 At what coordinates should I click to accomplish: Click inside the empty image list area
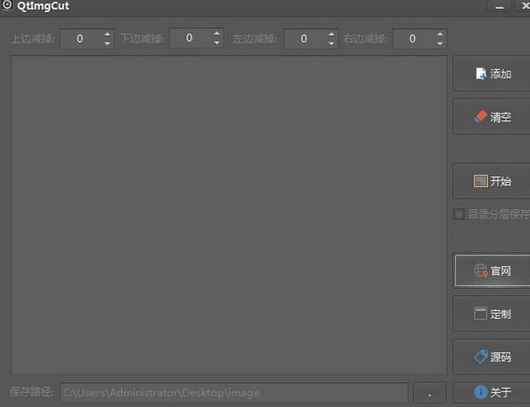pyautogui.click(x=228, y=215)
